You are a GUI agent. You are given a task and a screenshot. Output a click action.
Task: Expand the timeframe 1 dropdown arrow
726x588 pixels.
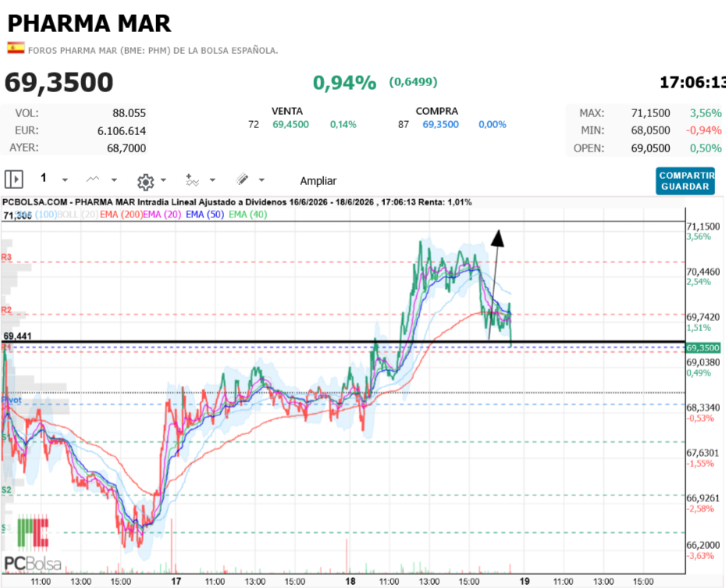tap(65, 180)
